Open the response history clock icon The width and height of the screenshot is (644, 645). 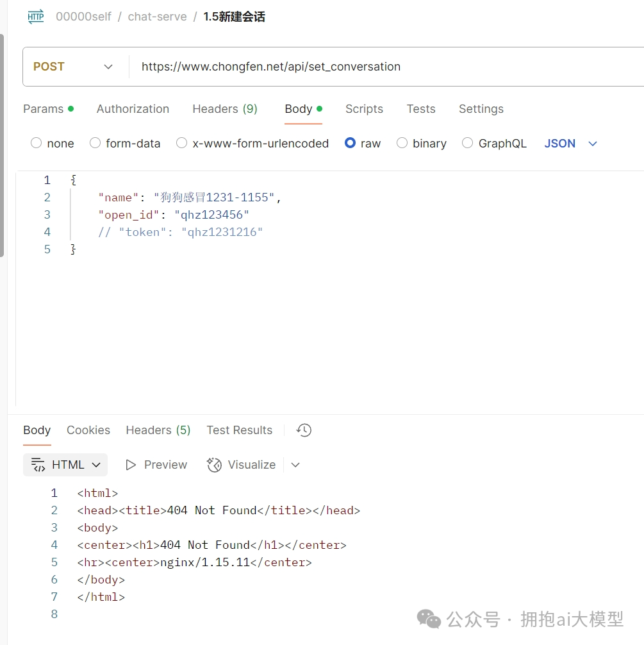pos(304,430)
